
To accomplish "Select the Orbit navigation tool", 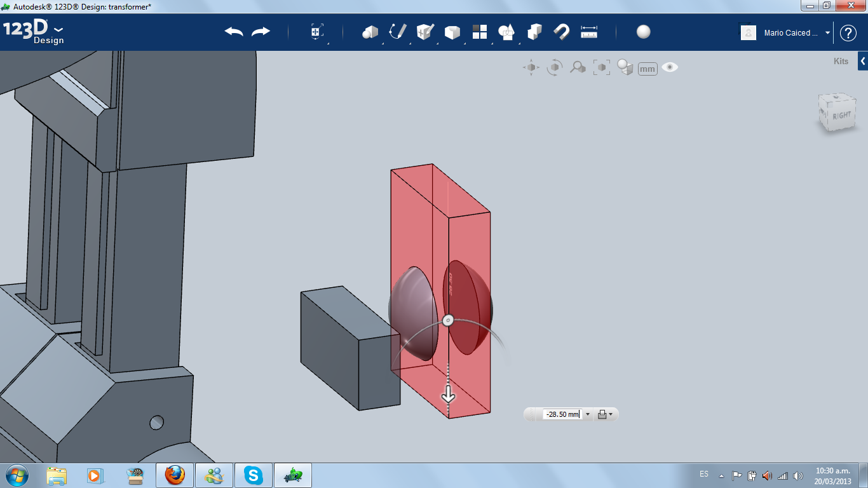I will point(555,67).
